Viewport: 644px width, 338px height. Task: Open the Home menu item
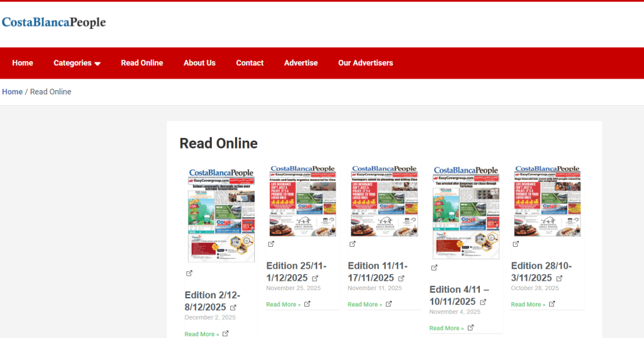point(23,63)
